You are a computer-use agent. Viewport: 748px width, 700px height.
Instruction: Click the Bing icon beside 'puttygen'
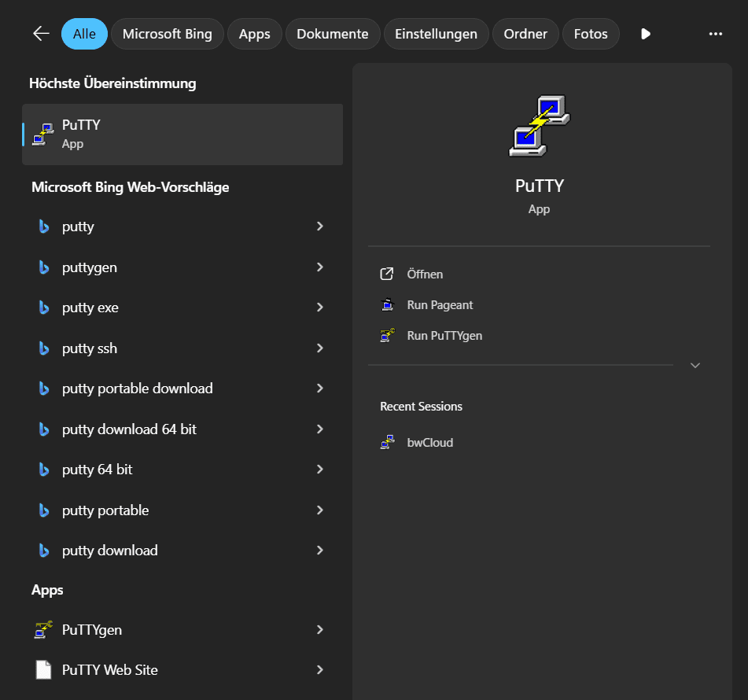point(44,267)
